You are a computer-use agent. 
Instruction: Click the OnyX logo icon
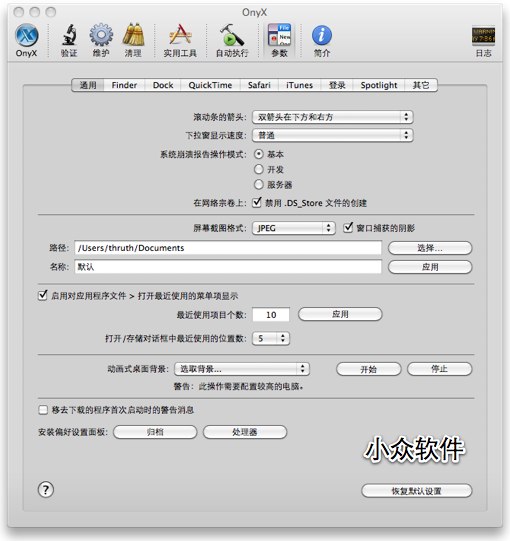pyautogui.click(x=27, y=35)
